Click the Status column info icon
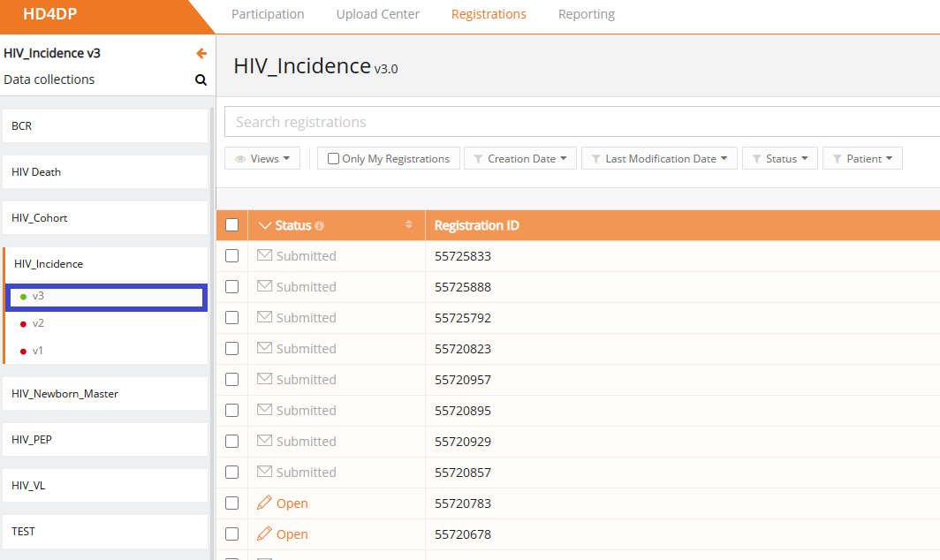 (320, 226)
